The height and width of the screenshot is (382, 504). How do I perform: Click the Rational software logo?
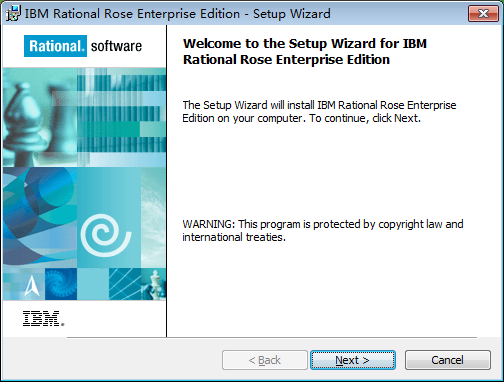pyautogui.click(x=83, y=46)
